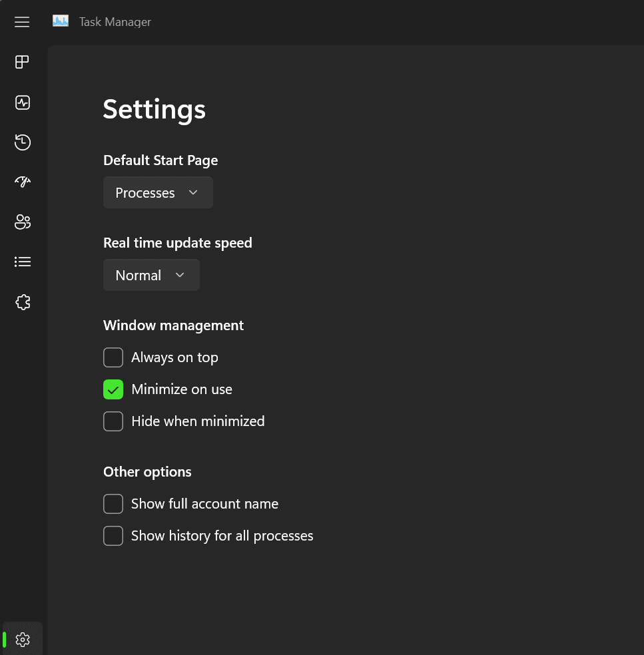Open the Startup apps icon
The image size is (644, 655).
click(23, 182)
